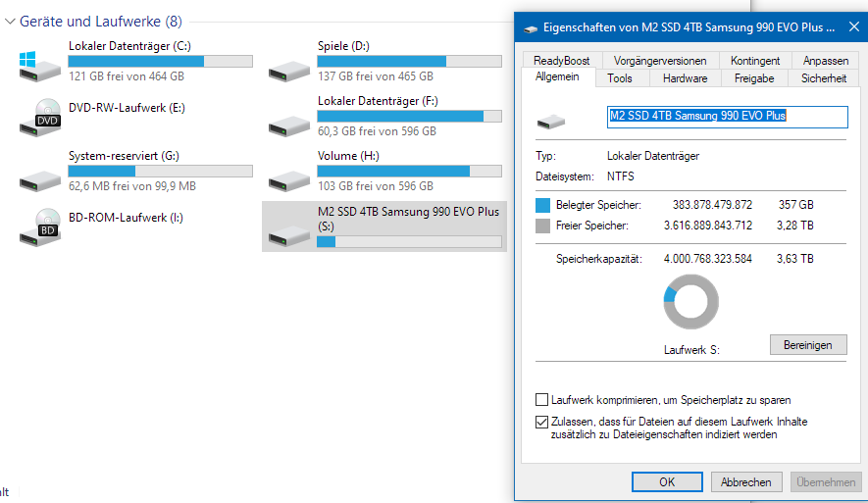Click the '137 GB frei von 465 GB' text
868x503 pixels.
(x=376, y=76)
